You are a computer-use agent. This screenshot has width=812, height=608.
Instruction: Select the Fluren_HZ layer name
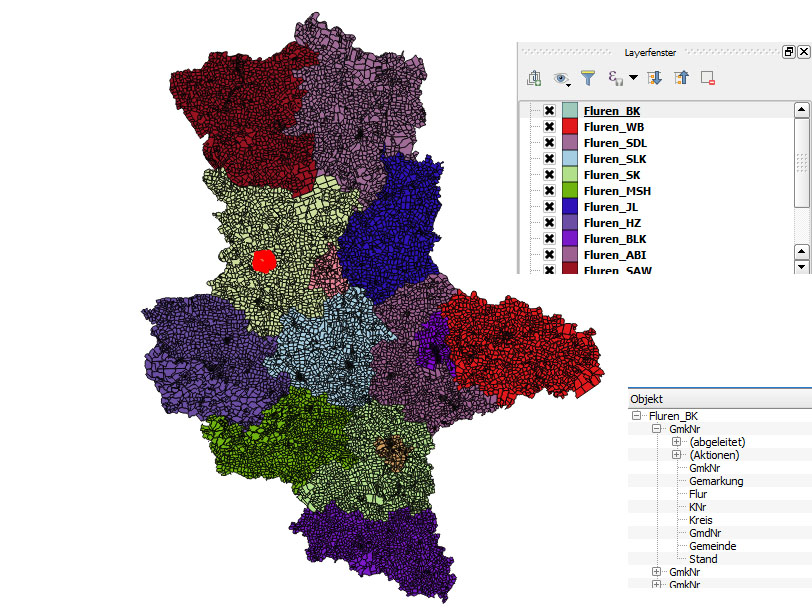(x=612, y=223)
